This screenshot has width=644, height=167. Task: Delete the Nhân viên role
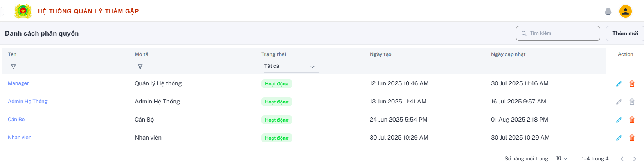point(632,138)
